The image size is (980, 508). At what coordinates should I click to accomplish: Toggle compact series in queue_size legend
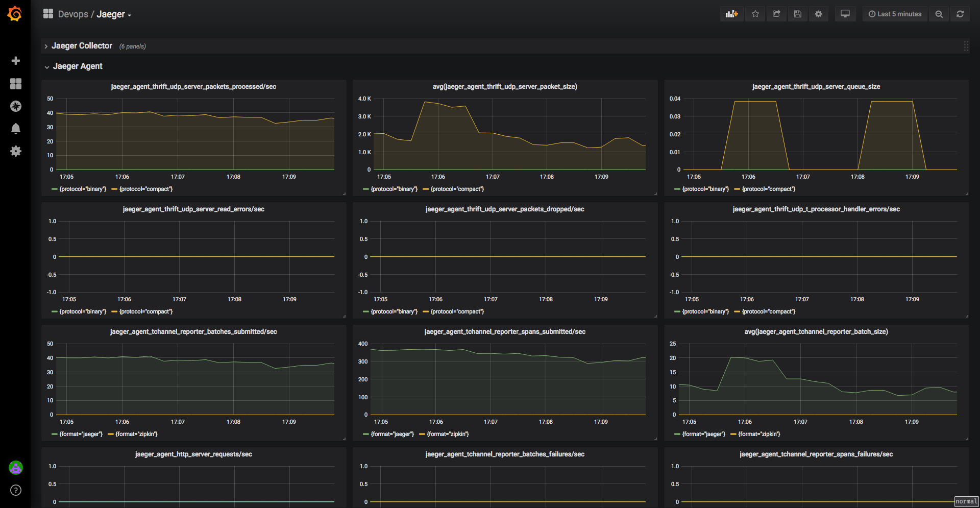[x=769, y=189]
